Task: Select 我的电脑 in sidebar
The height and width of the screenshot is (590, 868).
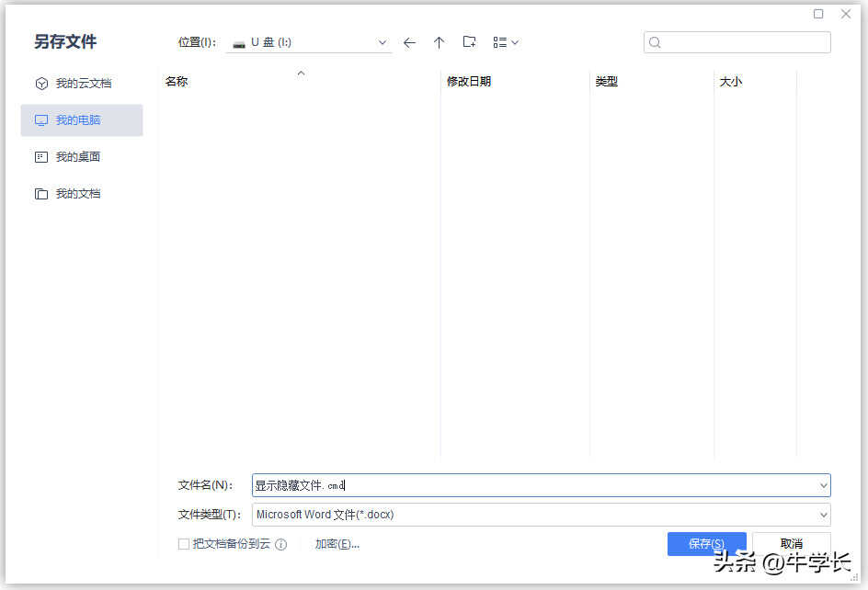Action: pos(81,120)
